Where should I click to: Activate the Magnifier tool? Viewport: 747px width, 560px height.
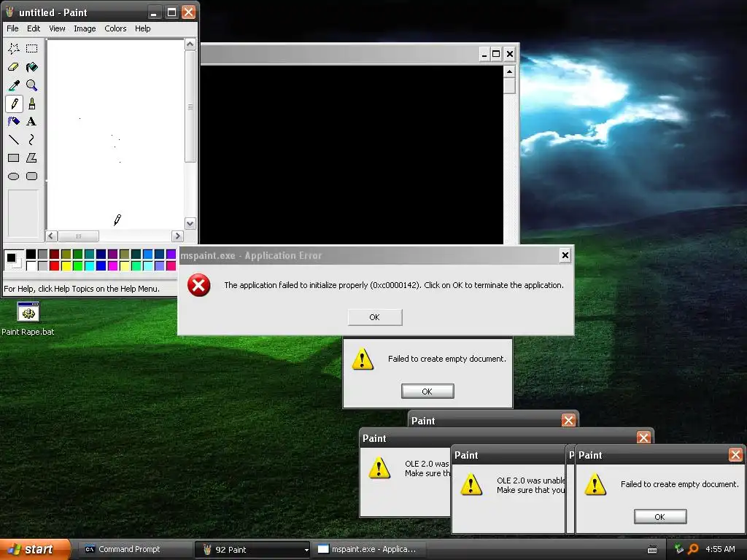pos(31,85)
